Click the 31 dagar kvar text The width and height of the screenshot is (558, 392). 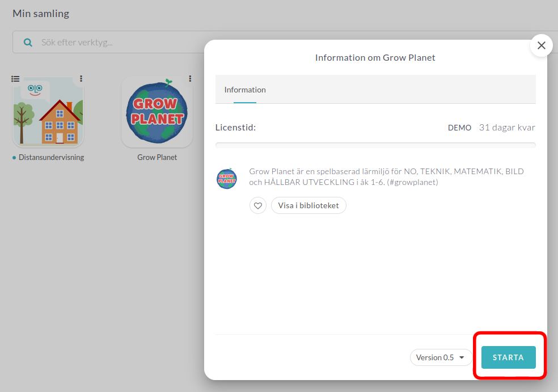click(x=507, y=128)
